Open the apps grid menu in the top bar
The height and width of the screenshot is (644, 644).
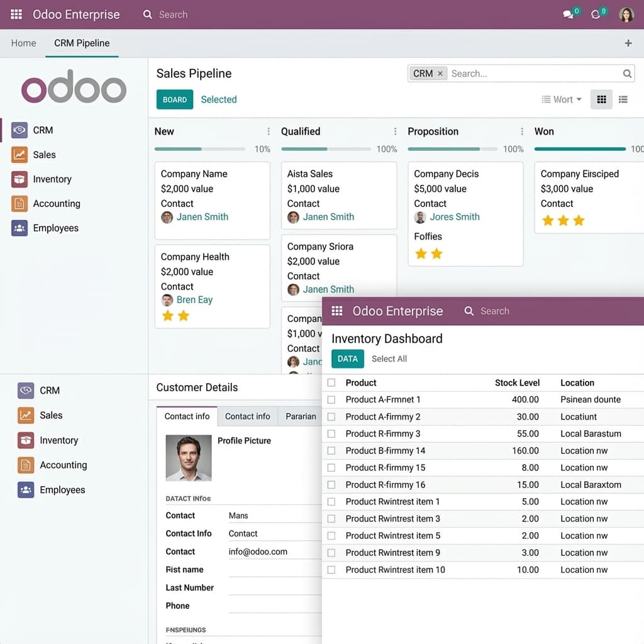tap(16, 14)
